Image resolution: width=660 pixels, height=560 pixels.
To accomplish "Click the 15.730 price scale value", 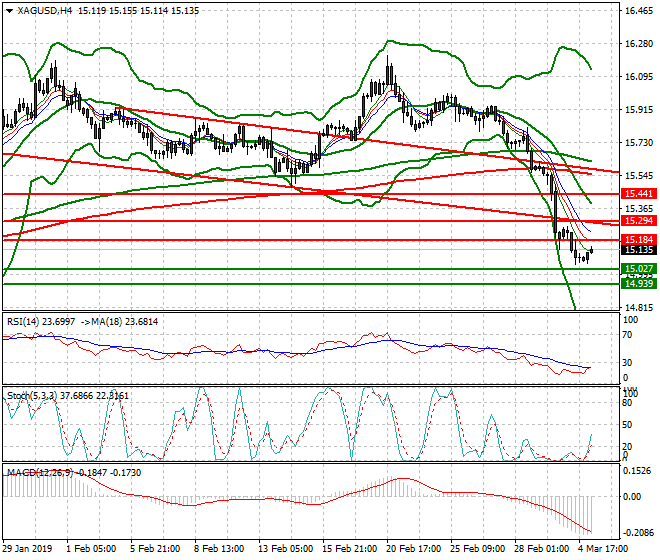I will coord(639,143).
